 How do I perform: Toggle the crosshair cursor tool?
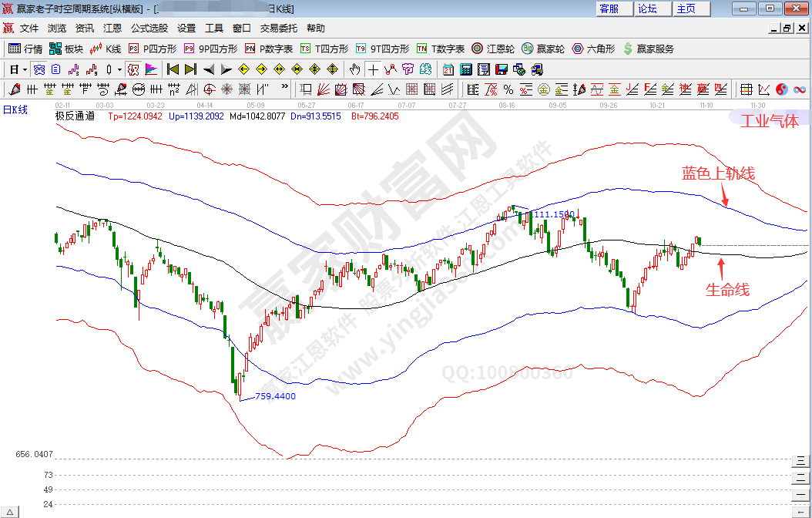[373, 69]
